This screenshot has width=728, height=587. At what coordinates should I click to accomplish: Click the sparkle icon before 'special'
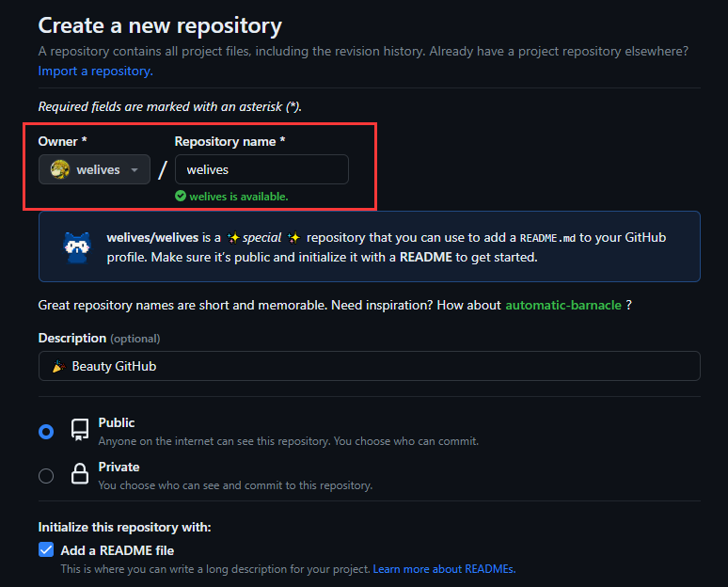coord(233,238)
